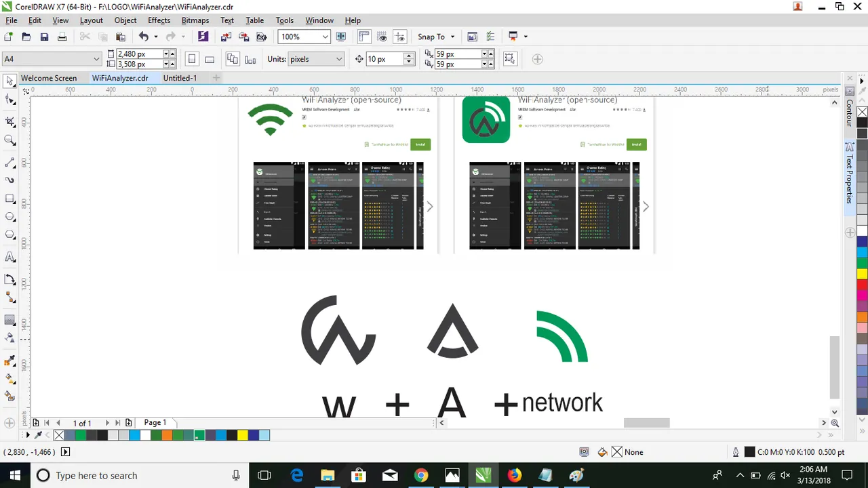Expand the document palette flyout arrow
Viewport: 868px width, 488px height.
[28, 435]
